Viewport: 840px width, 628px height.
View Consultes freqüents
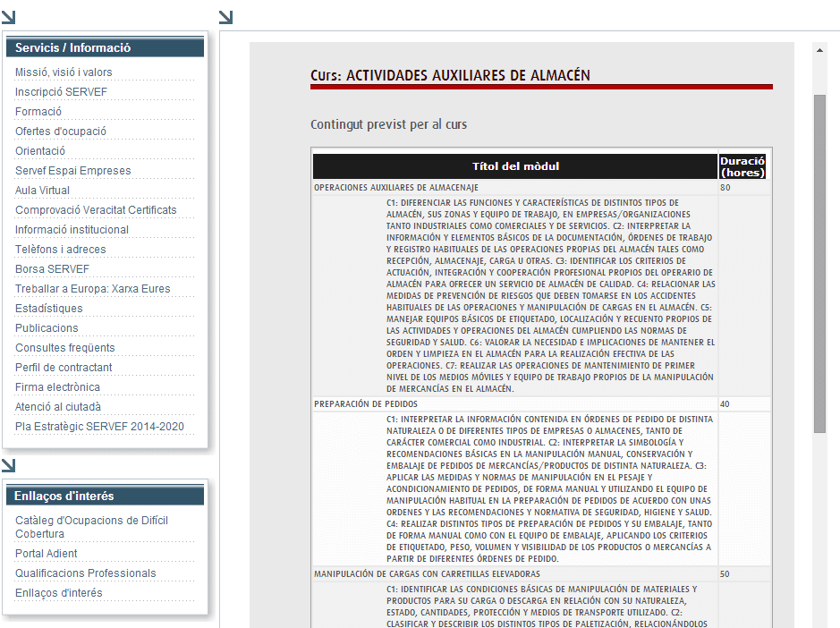(x=65, y=348)
